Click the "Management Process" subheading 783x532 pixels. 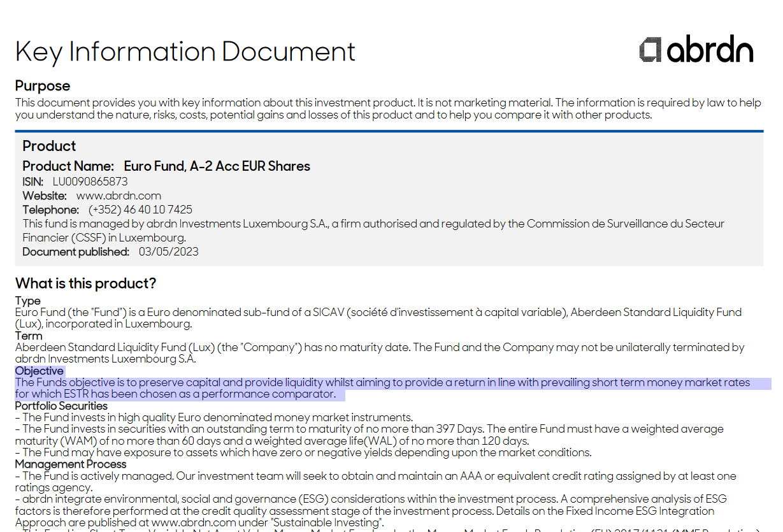(x=71, y=464)
